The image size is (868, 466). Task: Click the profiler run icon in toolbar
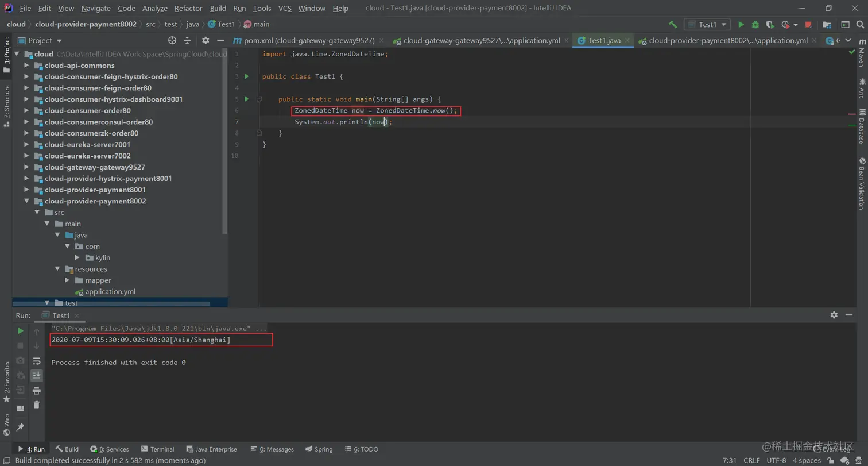(x=786, y=25)
